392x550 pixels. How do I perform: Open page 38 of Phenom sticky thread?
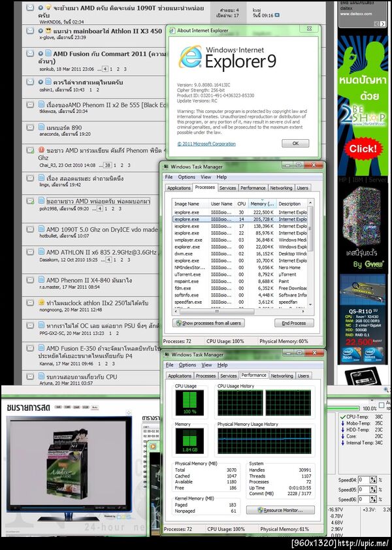coord(107,165)
